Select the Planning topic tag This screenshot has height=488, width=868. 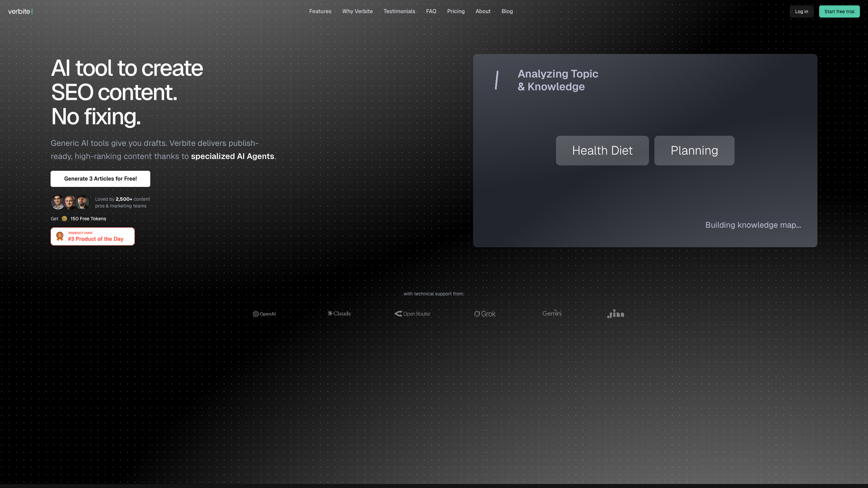point(694,150)
